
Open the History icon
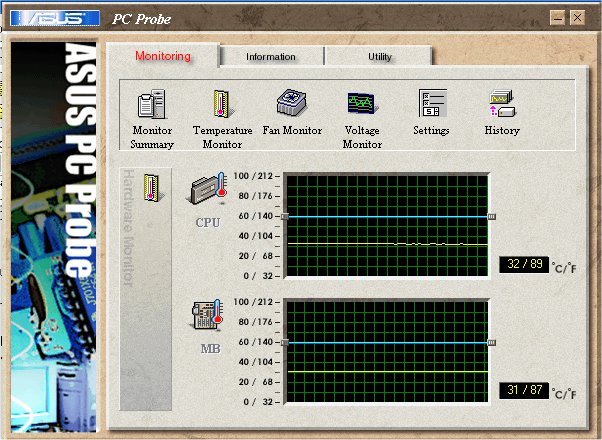502,103
